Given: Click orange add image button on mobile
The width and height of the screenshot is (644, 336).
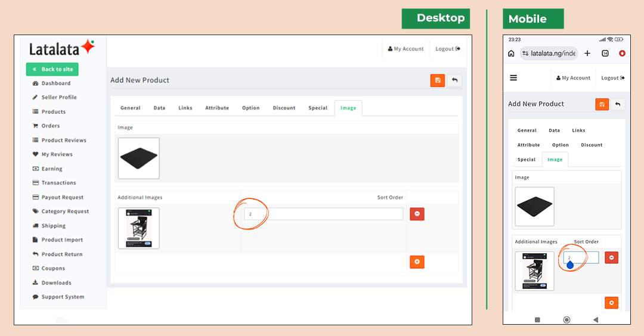Looking at the screenshot, I should [612, 303].
